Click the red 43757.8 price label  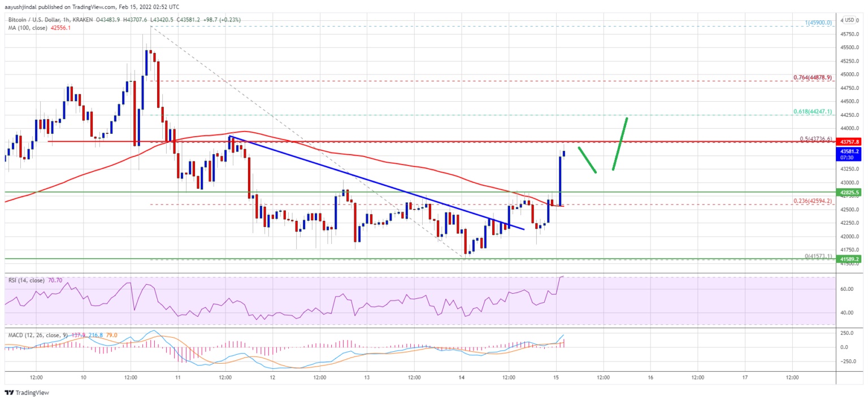[x=849, y=142]
